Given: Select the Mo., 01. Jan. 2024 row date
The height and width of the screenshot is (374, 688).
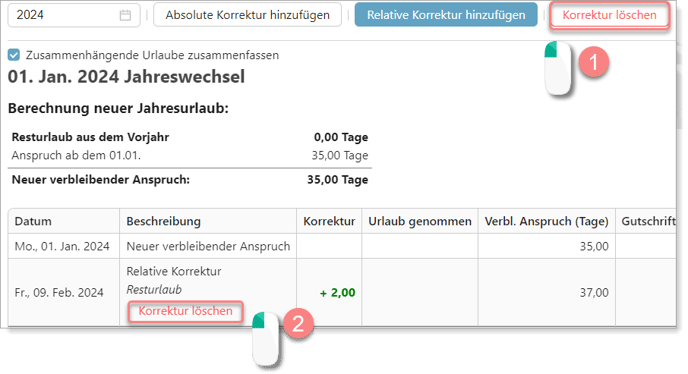Looking at the screenshot, I should click(62, 246).
